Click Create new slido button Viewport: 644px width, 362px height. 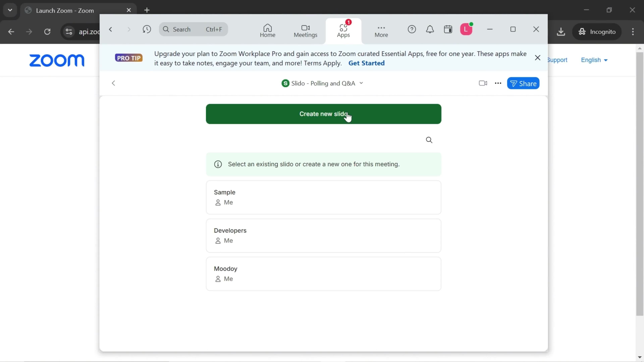323,114
